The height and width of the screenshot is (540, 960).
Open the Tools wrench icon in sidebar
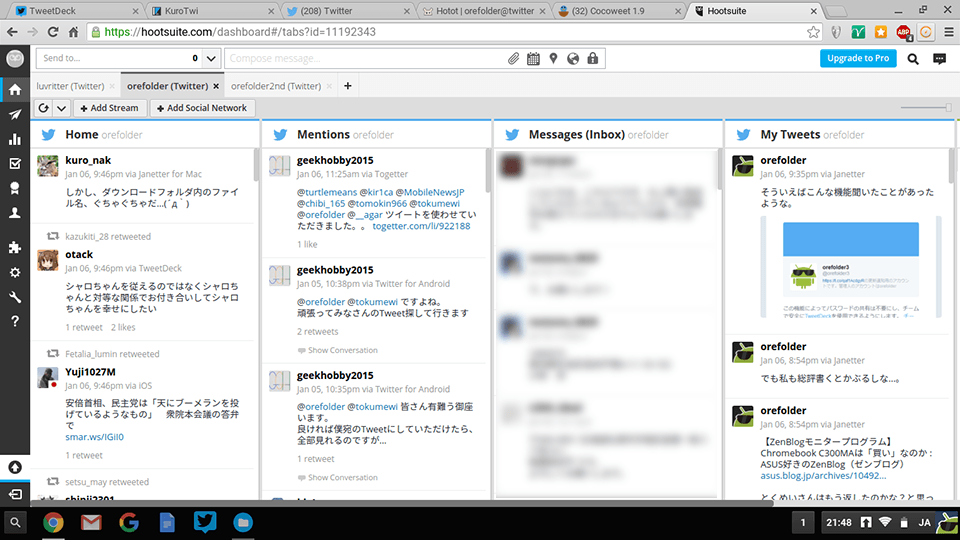(x=15, y=297)
